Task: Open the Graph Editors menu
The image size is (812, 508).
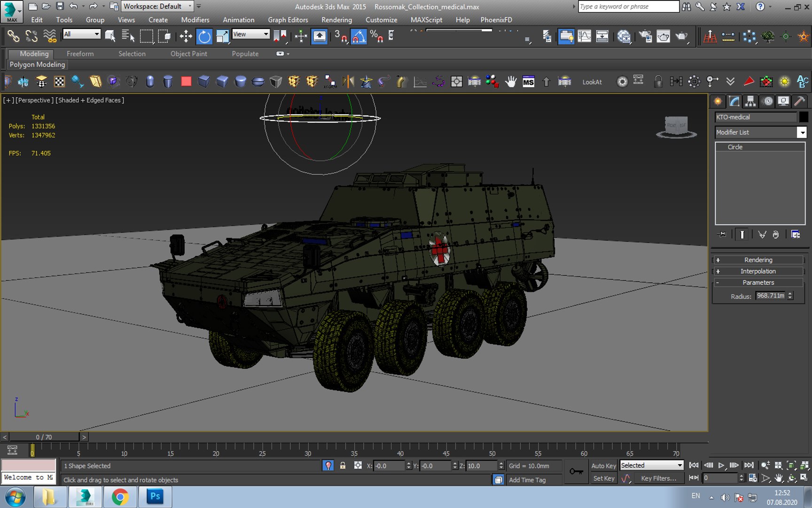Action: pos(288,20)
